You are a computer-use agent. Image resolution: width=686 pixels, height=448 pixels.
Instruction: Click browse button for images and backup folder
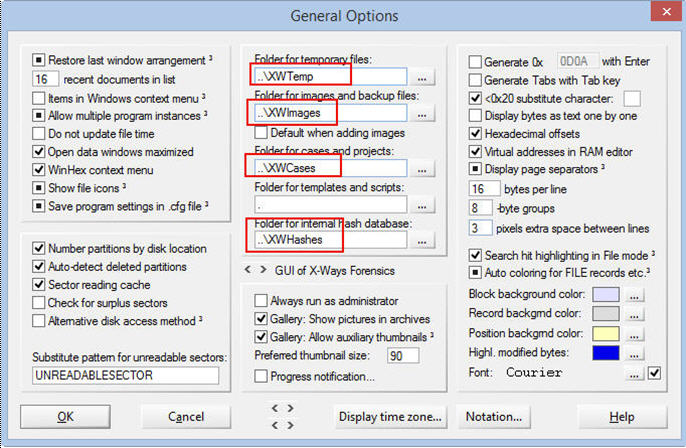(x=423, y=114)
